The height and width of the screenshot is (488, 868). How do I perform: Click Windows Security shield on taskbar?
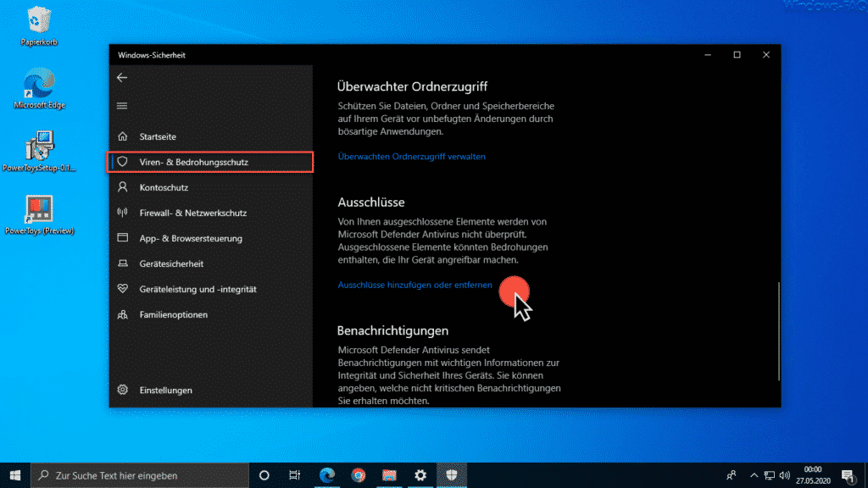pos(452,475)
